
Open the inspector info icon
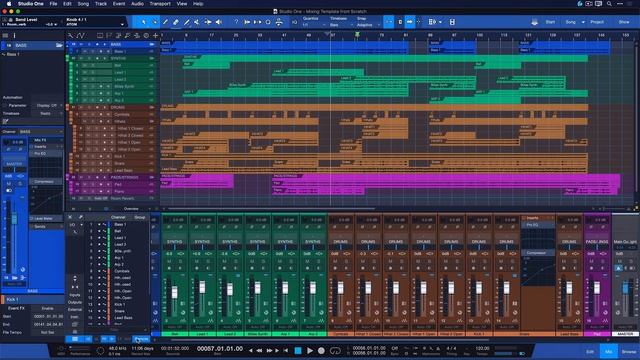click(x=14, y=36)
